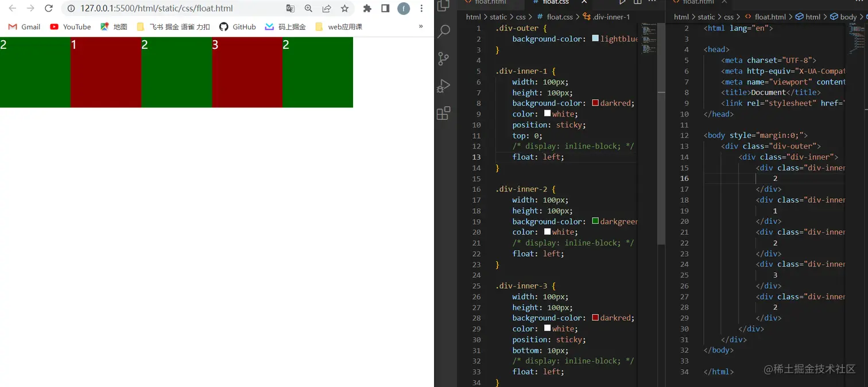Click the red box labeled 1
Image resolution: width=868 pixels, height=387 pixels.
[106, 72]
